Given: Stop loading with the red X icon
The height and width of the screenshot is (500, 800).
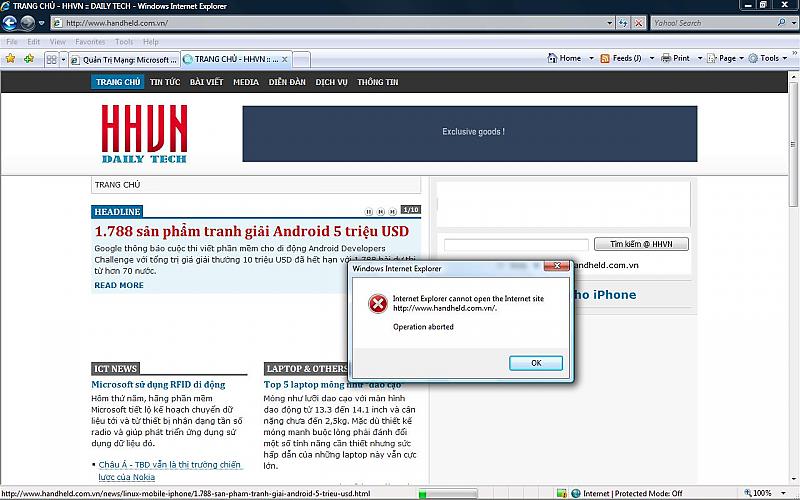Looking at the screenshot, I should 638,22.
